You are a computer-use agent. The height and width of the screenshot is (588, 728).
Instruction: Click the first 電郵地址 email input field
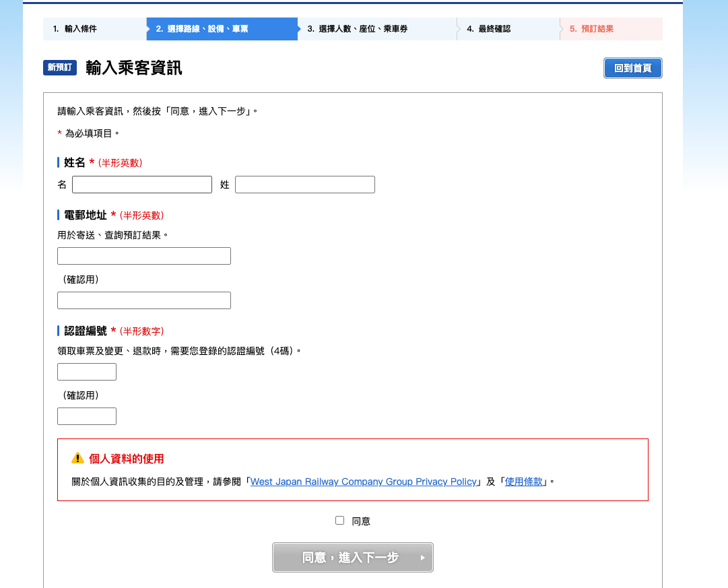[x=144, y=256]
